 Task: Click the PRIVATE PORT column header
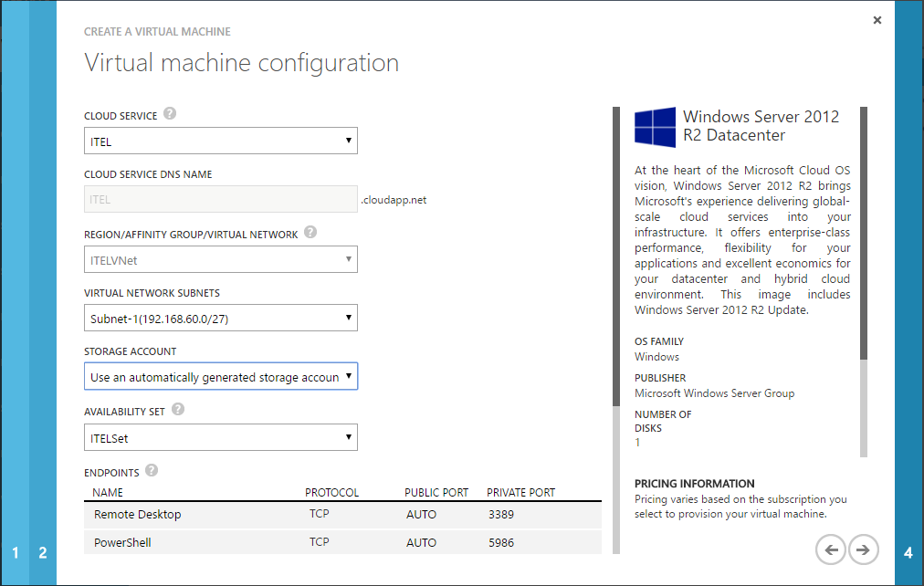(521, 492)
